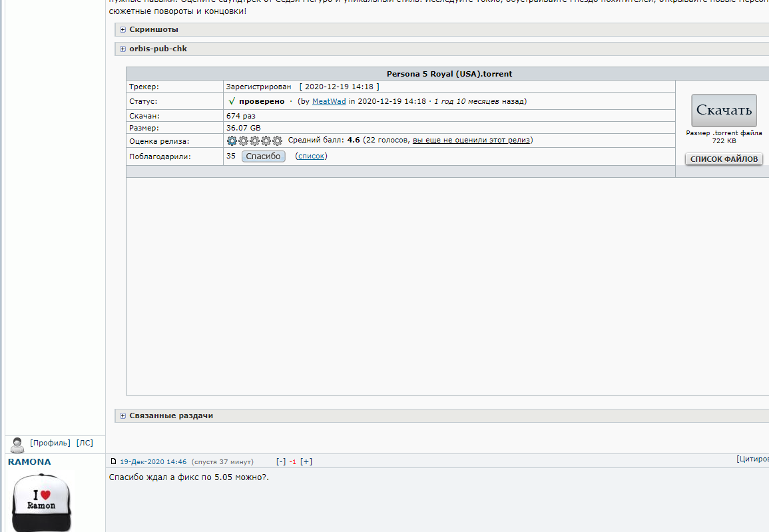This screenshot has width=769, height=532.
Task: Click the green verified checkmark icon
Action: coord(232,101)
